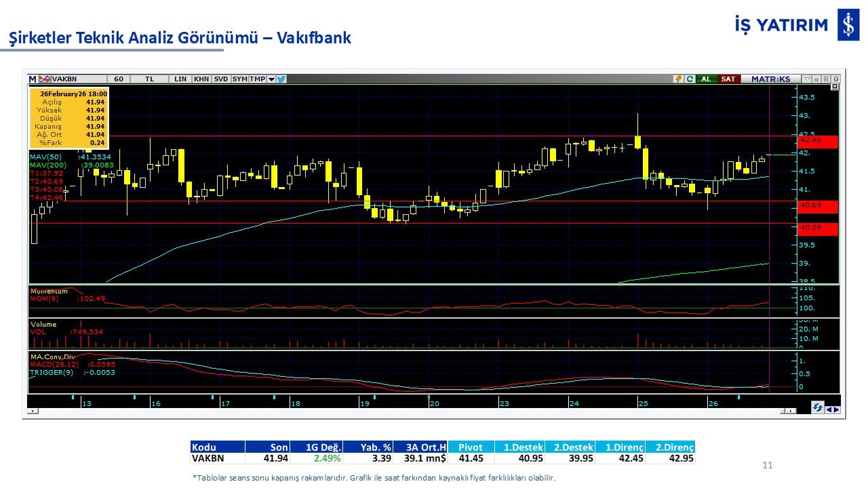868x488 pixels.
Task: Open the 60 period selector
Action: pos(119,79)
